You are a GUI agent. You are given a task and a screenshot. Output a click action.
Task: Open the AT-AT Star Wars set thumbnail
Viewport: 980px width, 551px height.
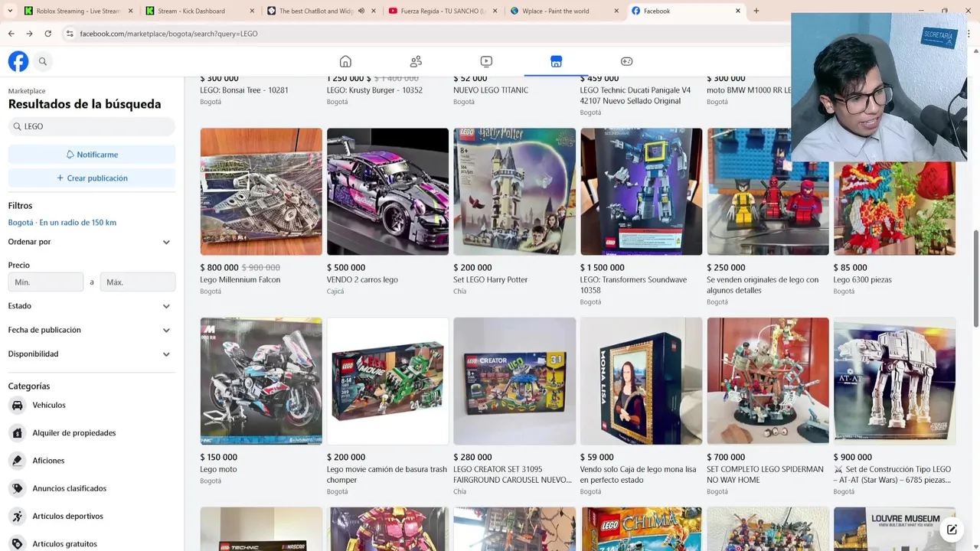click(x=894, y=381)
